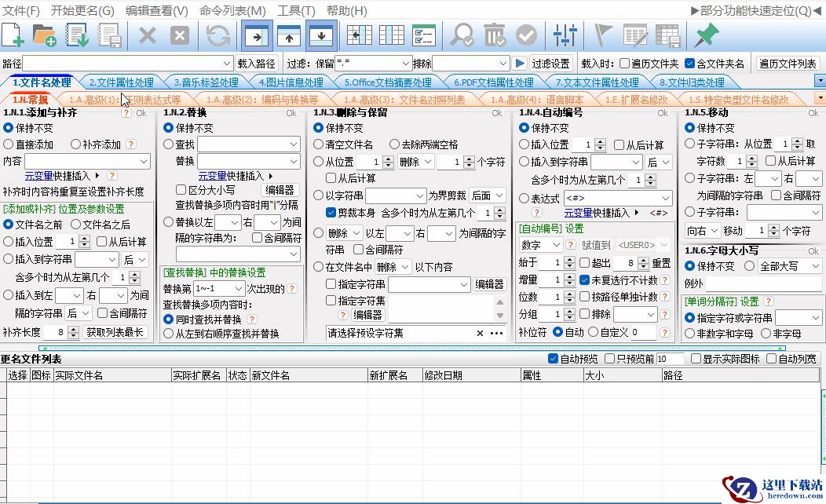This screenshot has height=504, width=826.
Task: Click the refresh list toolbar icon
Action: (x=217, y=35)
